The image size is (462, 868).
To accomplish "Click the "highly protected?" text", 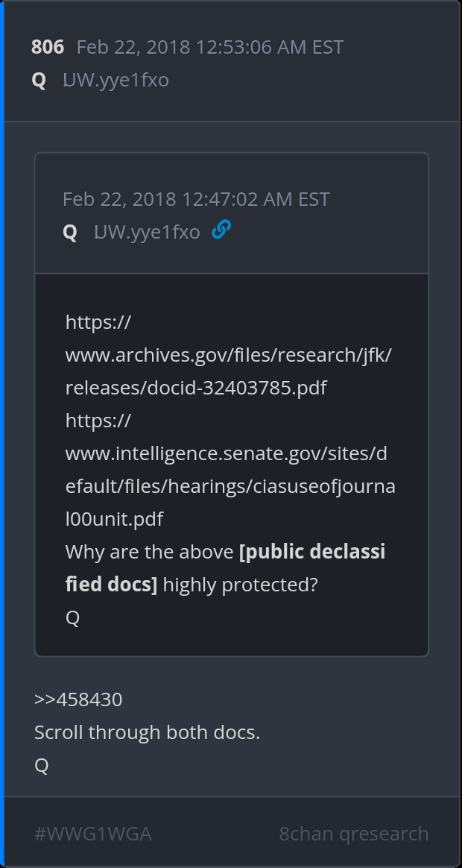I will coord(240,585).
